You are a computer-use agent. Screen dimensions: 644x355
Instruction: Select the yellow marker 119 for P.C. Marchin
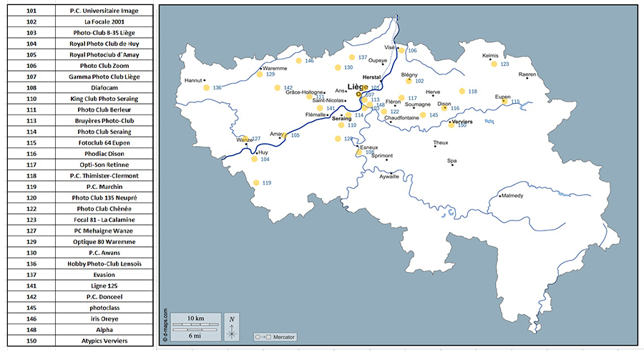[256, 183]
